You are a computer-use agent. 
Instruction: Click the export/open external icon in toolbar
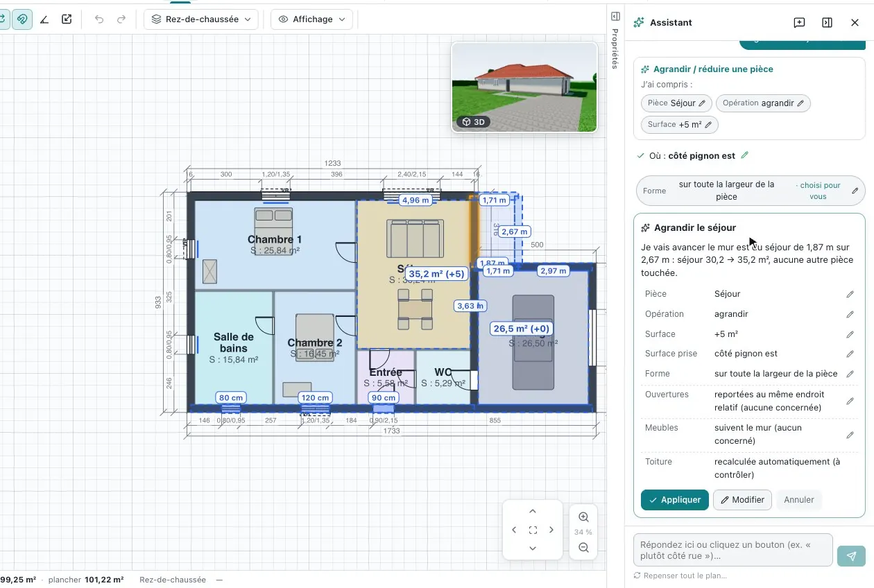coord(67,19)
